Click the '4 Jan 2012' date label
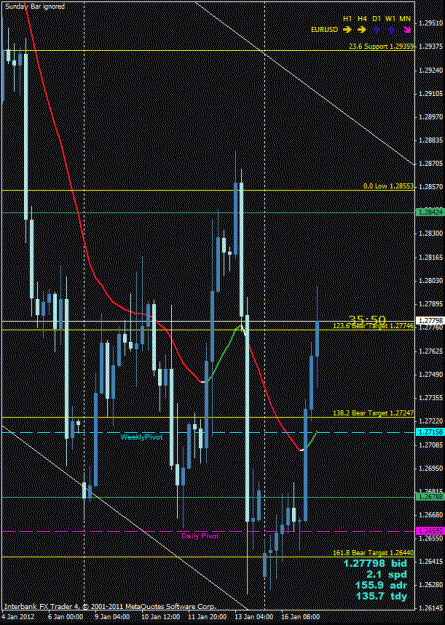The height and width of the screenshot is (625, 445). click(16, 616)
